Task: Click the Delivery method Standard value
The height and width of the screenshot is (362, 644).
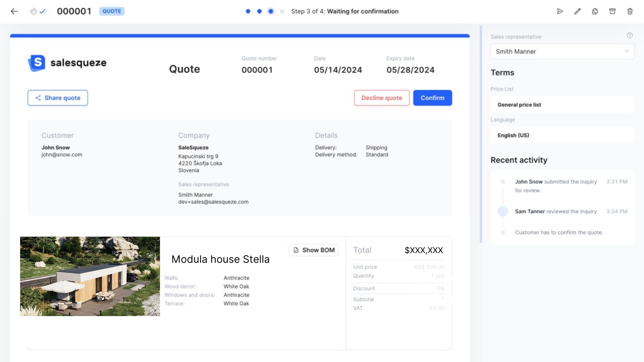Action: coord(377,155)
